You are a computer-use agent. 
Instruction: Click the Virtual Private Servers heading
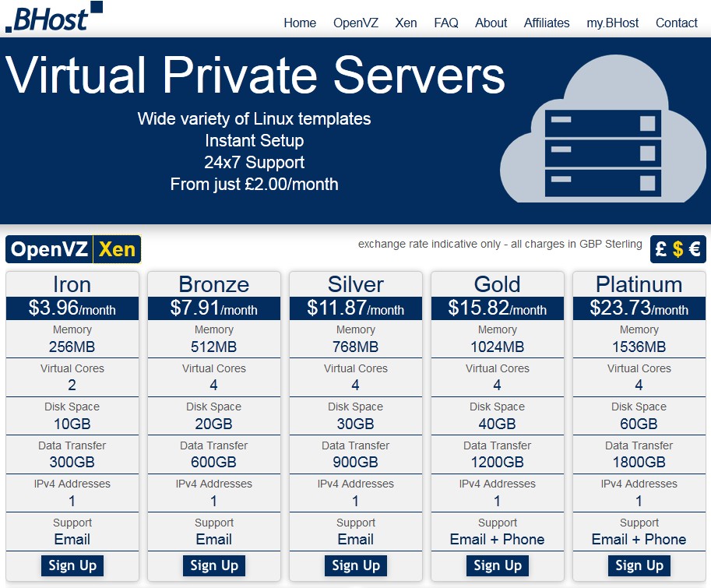[x=255, y=75]
